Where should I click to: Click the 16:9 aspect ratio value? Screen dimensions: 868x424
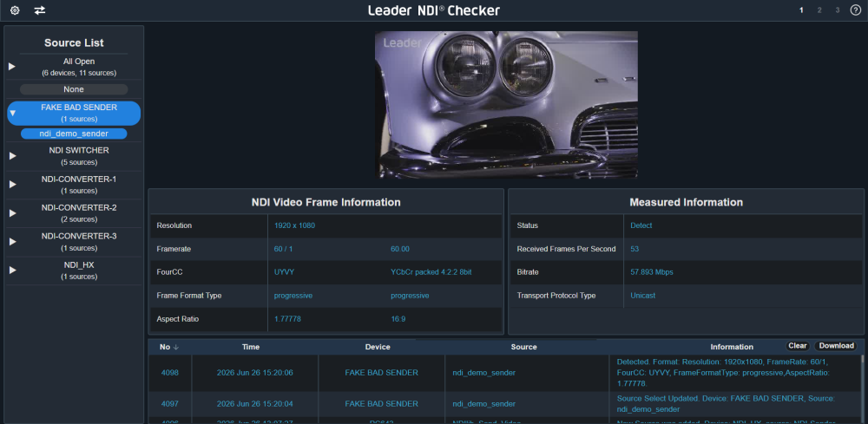(398, 319)
